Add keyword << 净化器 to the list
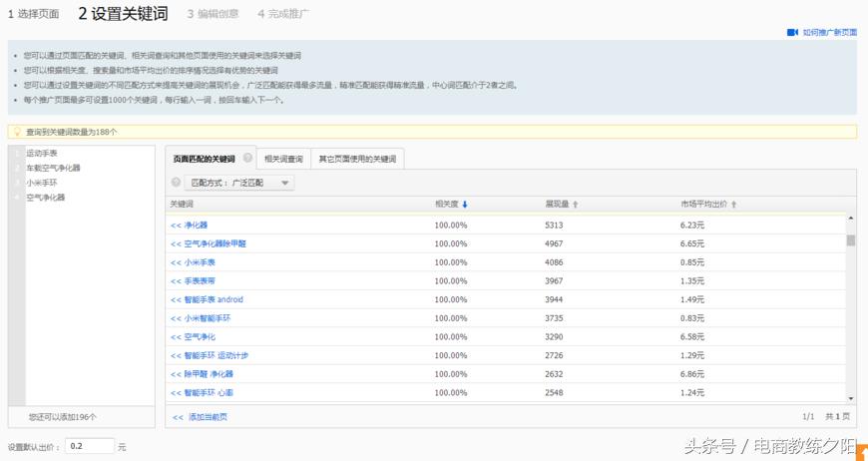868x461 pixels. pyautogui.click(x=189, y=226)
